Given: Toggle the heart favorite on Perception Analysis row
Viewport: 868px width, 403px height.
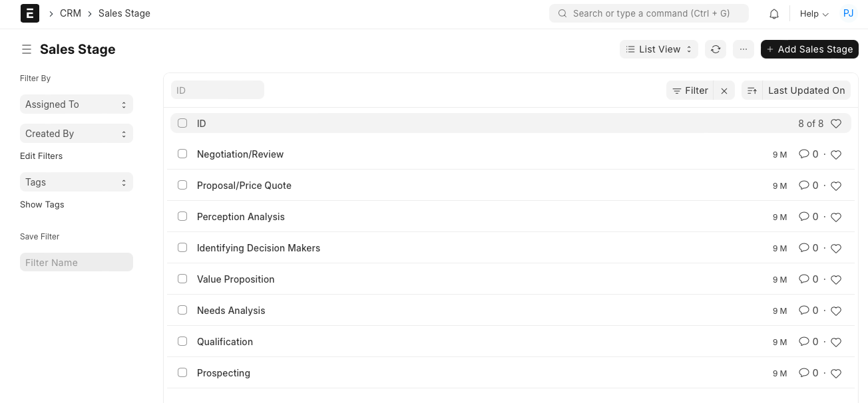Looking at the screenshot, I should pyautogui.click(x=836, y=217).
